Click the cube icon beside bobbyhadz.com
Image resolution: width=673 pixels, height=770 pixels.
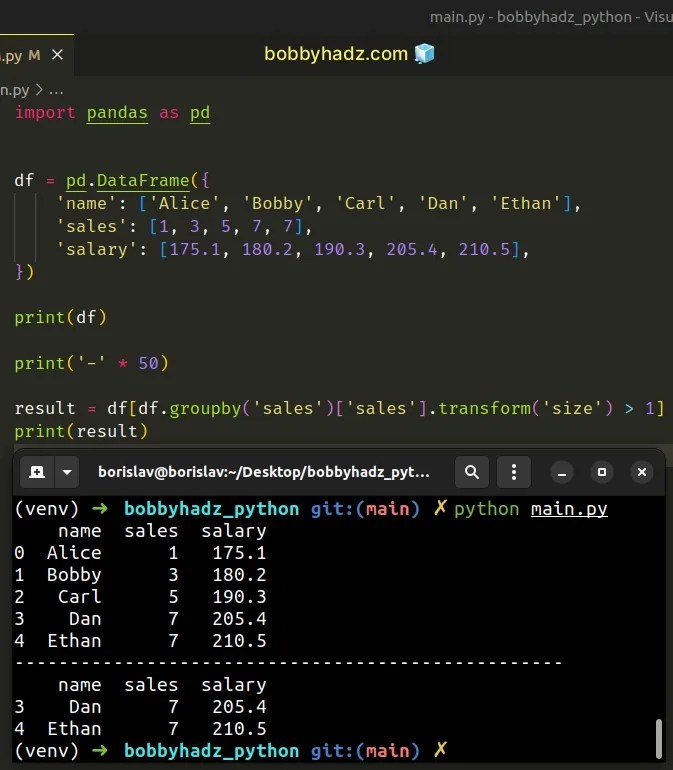[x=424, y=54]
